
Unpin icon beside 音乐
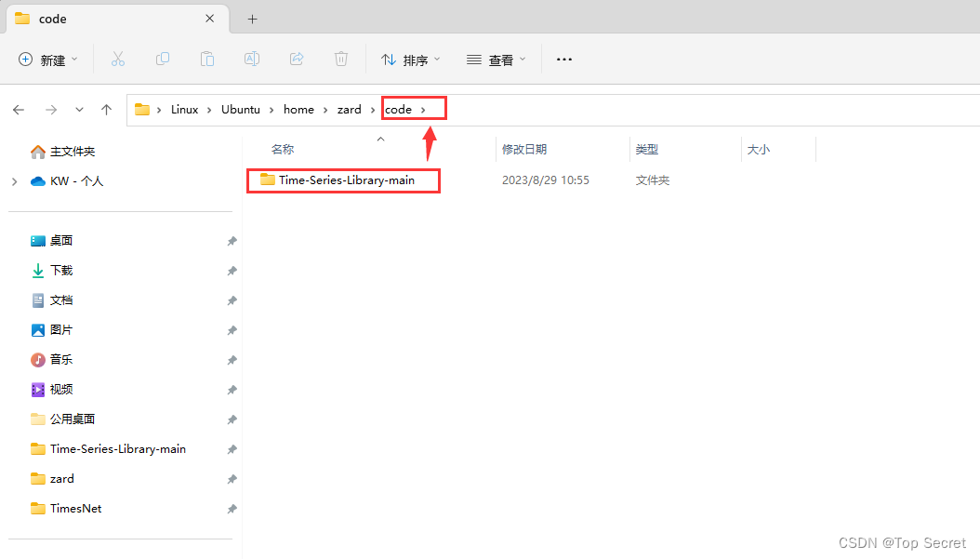click(x=232, y=360)
